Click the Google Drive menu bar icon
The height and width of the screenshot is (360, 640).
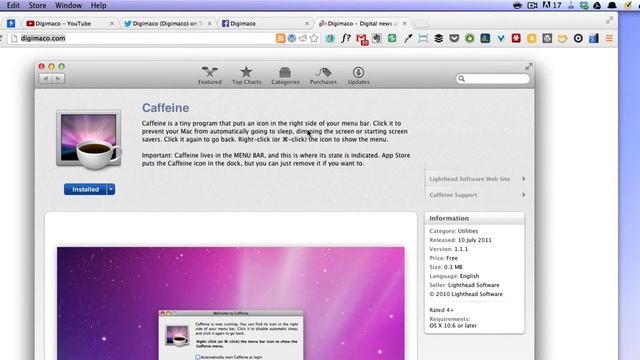pyautogui.click(x=597, y=5)
